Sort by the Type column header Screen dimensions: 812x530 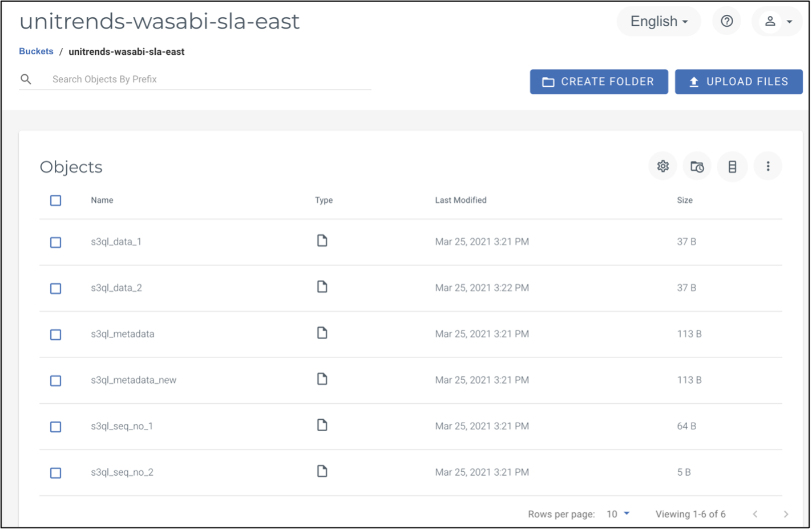[324, 200]
